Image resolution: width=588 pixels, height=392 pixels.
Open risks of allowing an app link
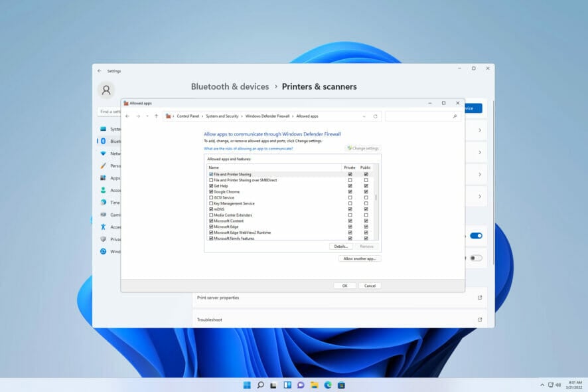(x=248, y=149)
